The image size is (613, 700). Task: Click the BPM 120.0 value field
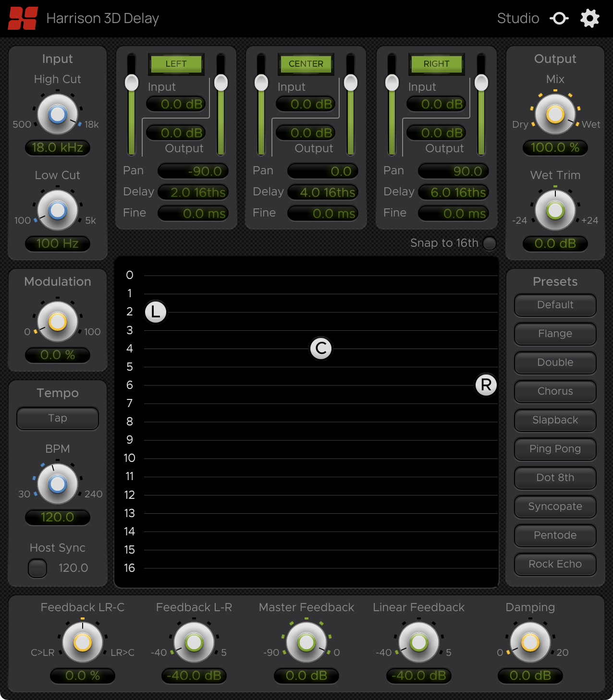tap(58, 517)
